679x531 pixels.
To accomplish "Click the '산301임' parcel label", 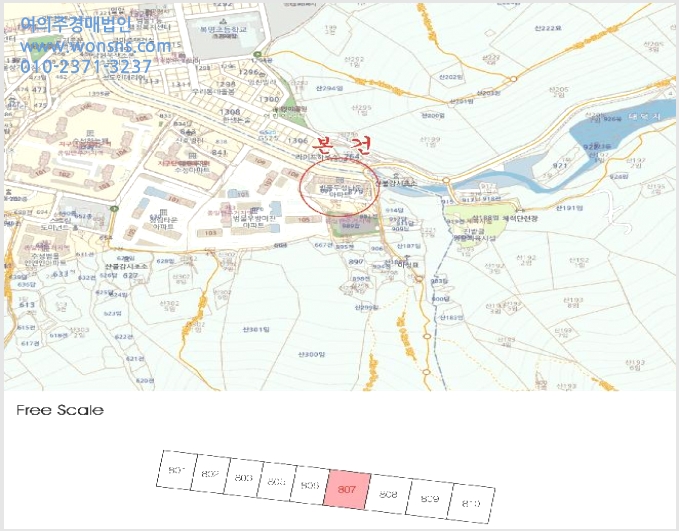I will click(x=255, y=330).
